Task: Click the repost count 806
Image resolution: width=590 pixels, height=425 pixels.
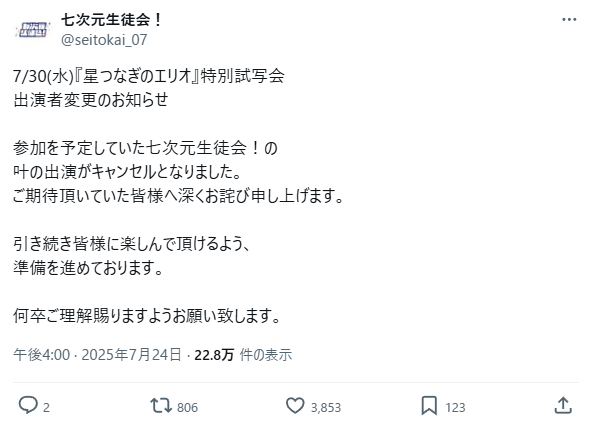Action: tap(187, 408)
